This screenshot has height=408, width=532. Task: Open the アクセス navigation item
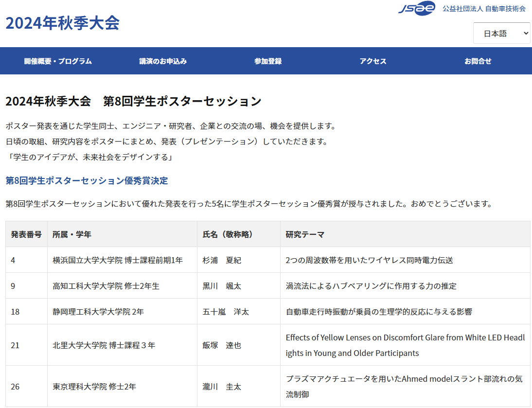click(x=373, y=61)
